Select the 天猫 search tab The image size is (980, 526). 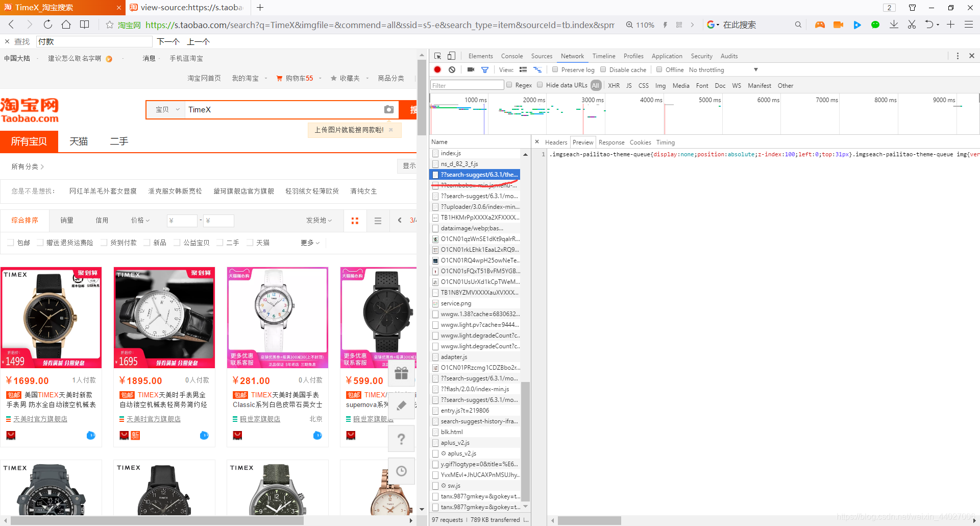[79, 141]
